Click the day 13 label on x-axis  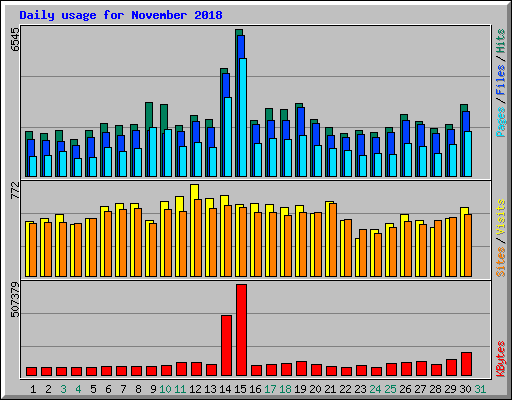coord(210,389)
